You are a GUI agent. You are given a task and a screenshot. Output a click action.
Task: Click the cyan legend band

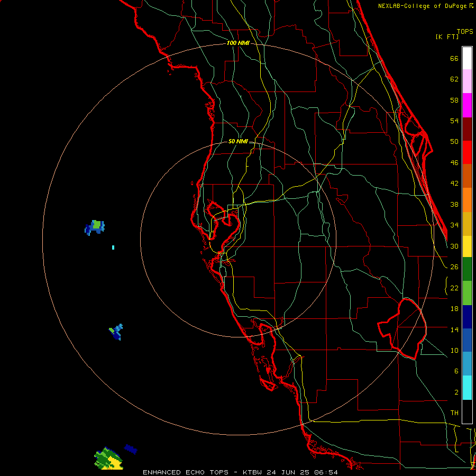pos(467,388)
